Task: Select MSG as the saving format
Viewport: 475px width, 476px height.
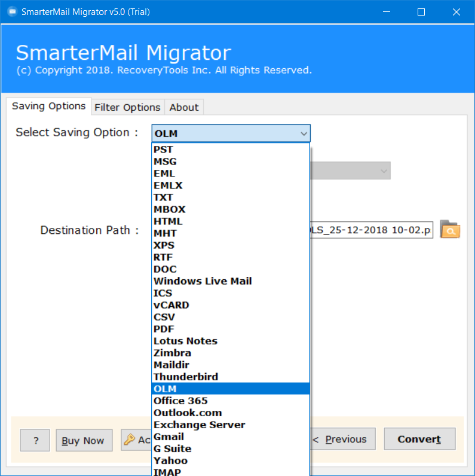Action: pyautogui.click(x=231, y=161)
